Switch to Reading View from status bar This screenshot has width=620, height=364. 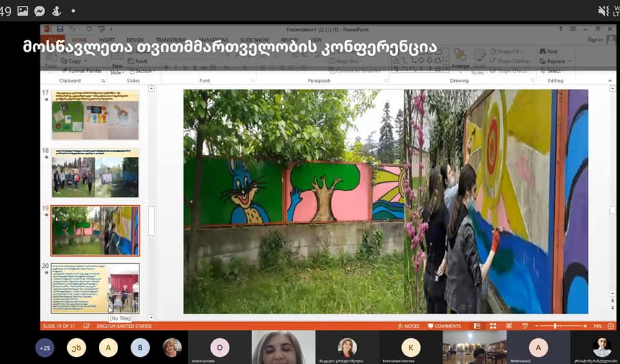509,326
